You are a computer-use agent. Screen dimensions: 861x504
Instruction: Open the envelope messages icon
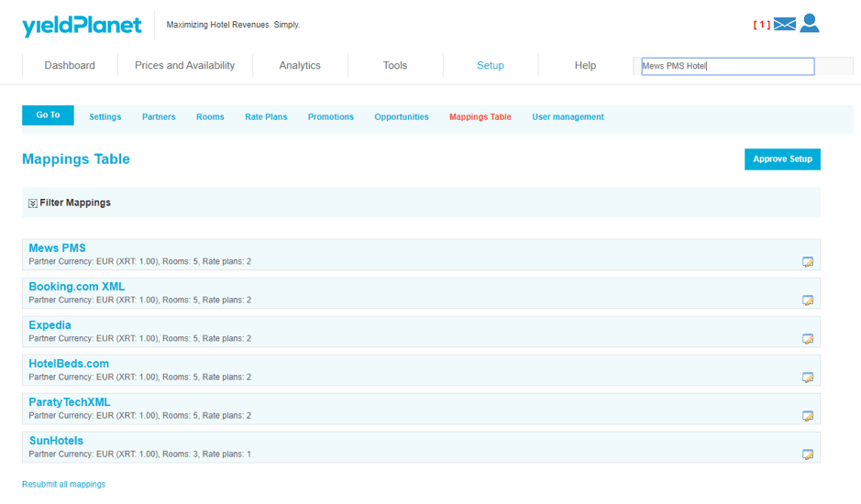point(784,24)
